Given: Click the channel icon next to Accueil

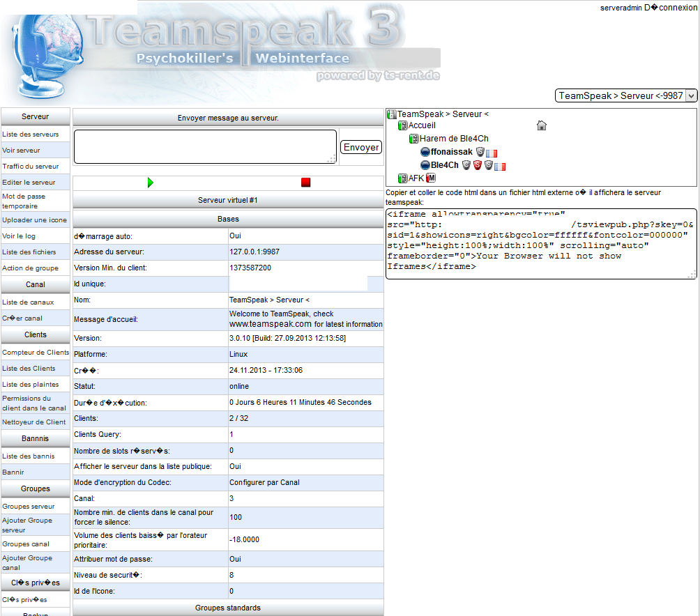Looking at the screenshot, I should [403, 125].
